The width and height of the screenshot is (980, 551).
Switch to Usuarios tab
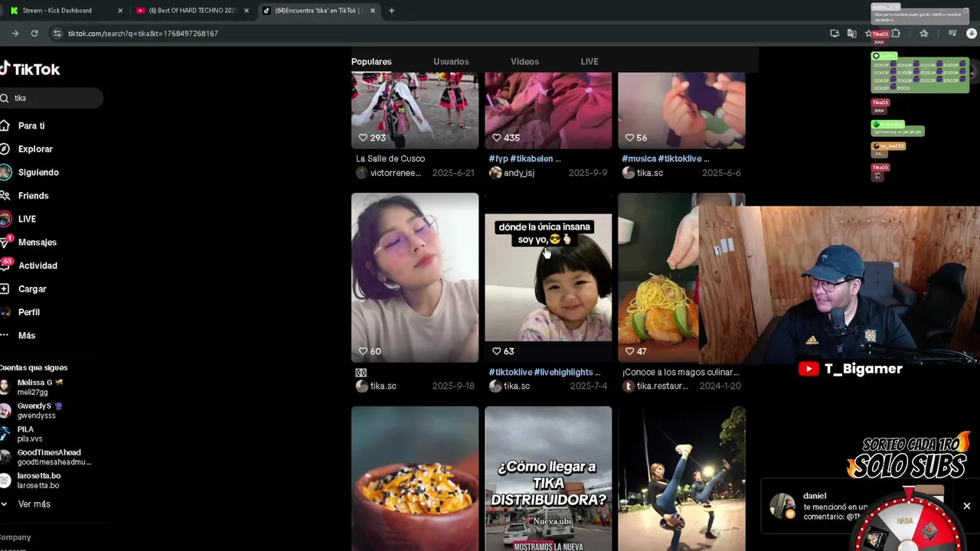click(x=451, y=62)
